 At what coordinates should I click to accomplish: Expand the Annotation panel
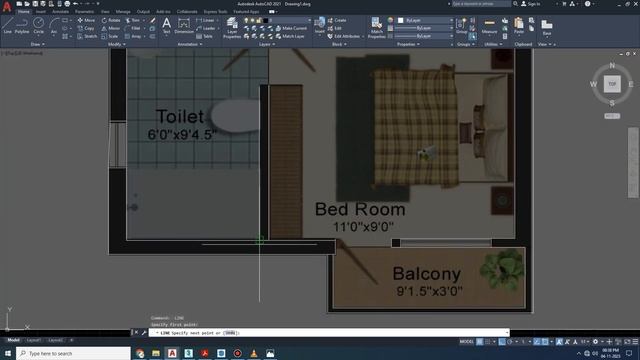(x=190, y=44)
